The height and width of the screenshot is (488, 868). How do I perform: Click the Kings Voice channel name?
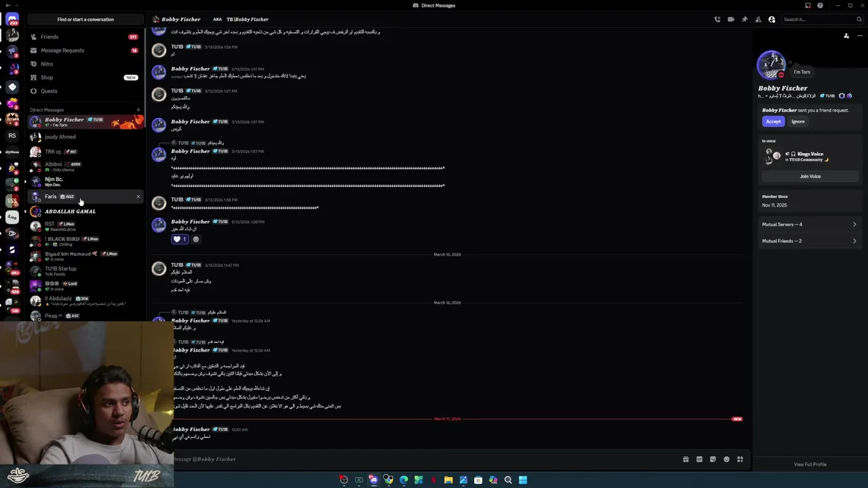(x=810, y=154)
